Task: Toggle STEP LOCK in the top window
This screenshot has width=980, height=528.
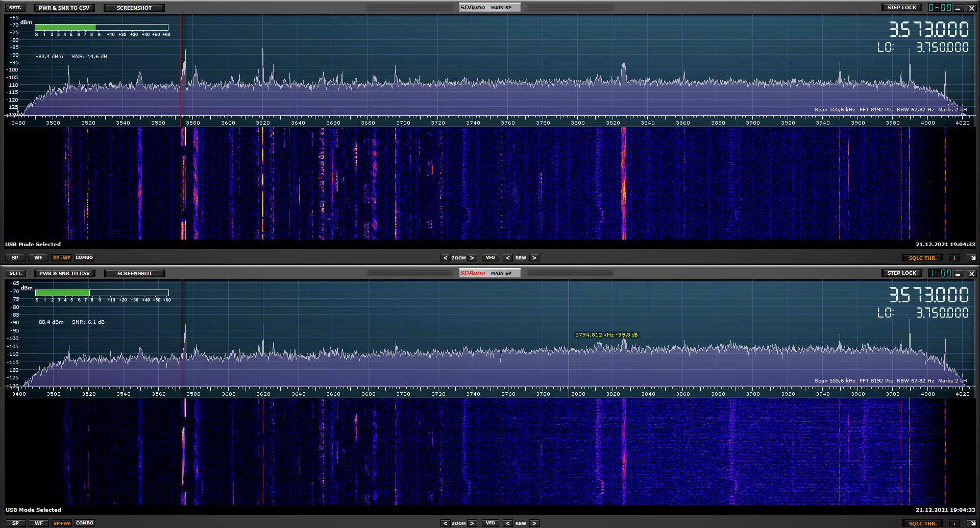Action: tap(901, 8)
